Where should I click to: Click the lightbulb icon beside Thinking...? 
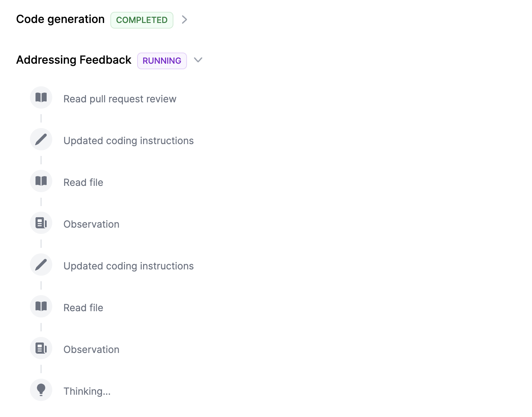(41, 390)
